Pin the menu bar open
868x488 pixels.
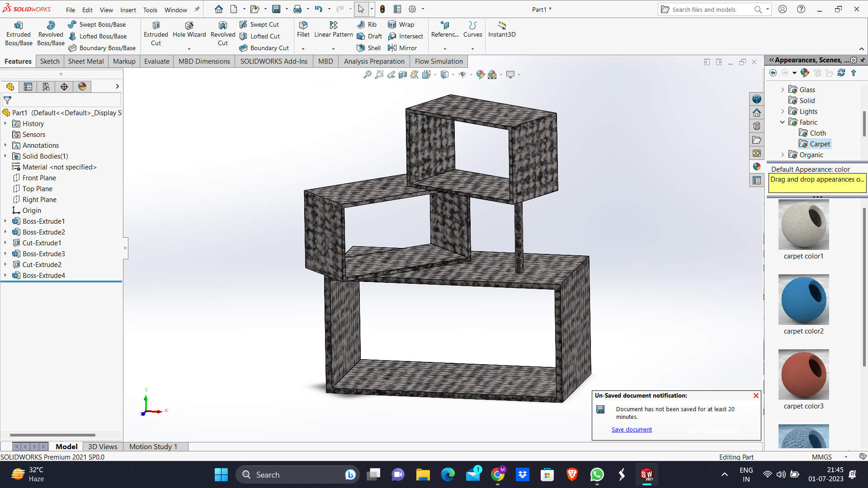coord(197,9)
